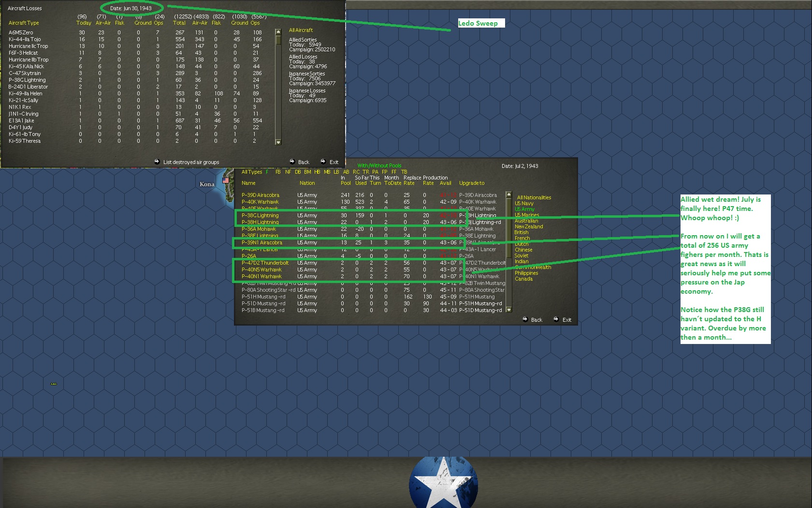Click the white star emblem at bottom
Image resolution: width=812 pixels, height=508 pixels.
(x=444, y=482)
